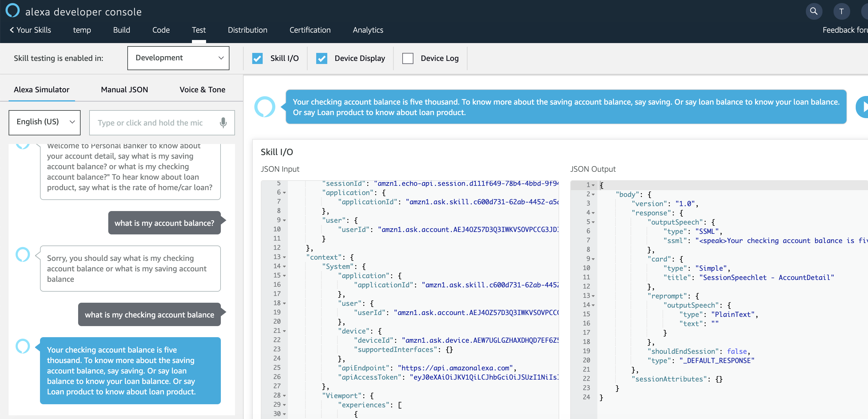
Task: Open the English (US) language dropdown
Action: pyautogui.click(x=45, y=122)
